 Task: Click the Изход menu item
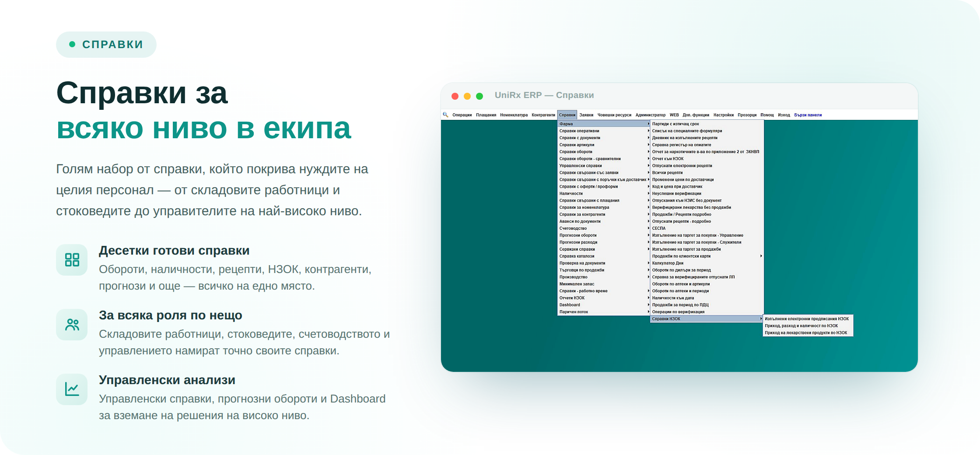[x=784, y=115]
